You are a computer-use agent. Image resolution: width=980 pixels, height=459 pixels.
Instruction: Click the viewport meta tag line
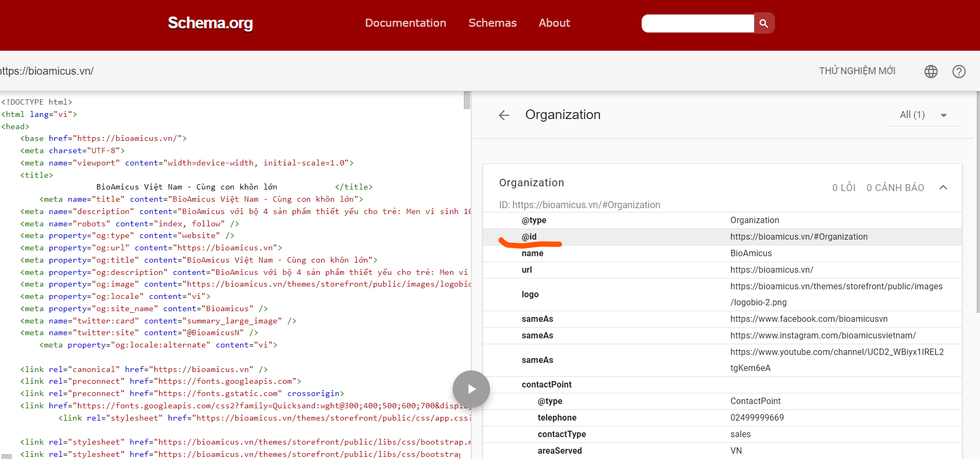(187, 163)
